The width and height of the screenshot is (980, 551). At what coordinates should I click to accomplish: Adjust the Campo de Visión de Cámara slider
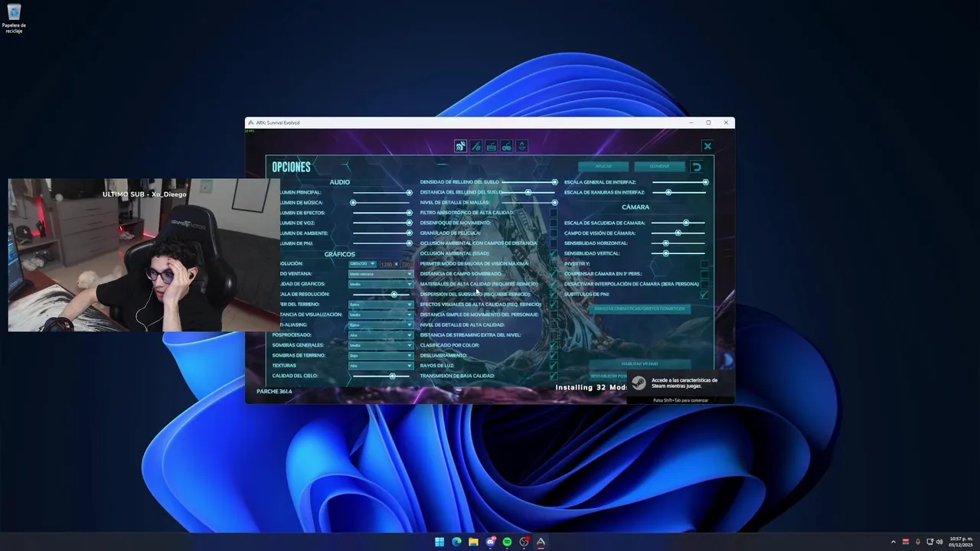[678, 233]
